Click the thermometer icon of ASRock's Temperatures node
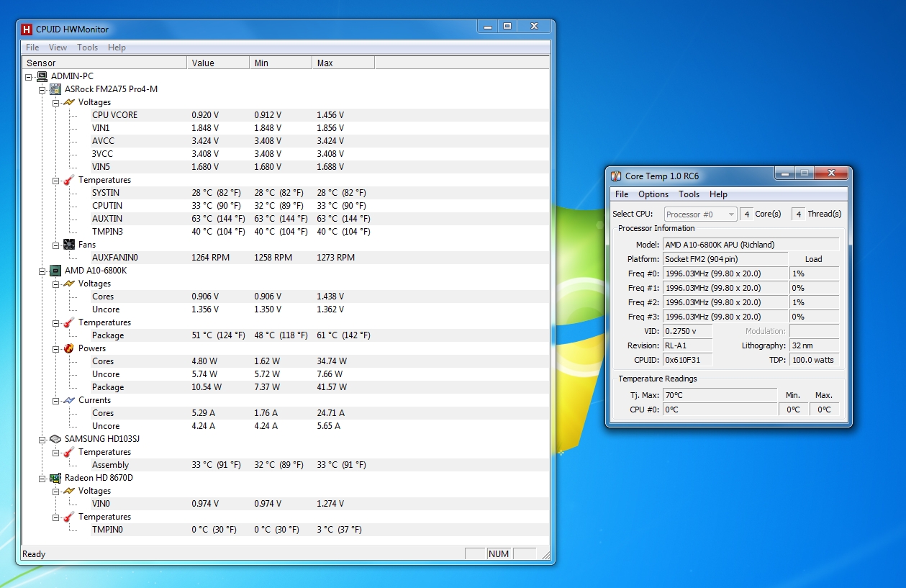This screenshot has width=906, height=588. [x=69, y=180]
